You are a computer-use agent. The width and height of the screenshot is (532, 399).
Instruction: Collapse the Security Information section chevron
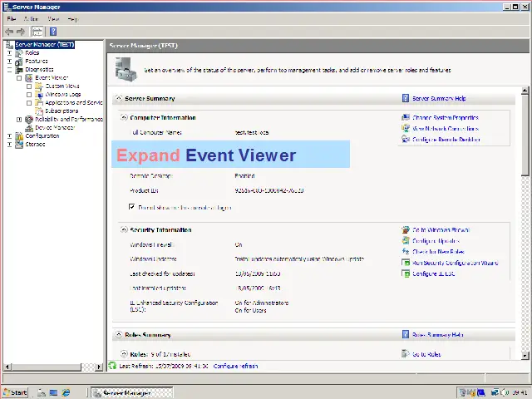pyautogui.click(x=124, y=229)
